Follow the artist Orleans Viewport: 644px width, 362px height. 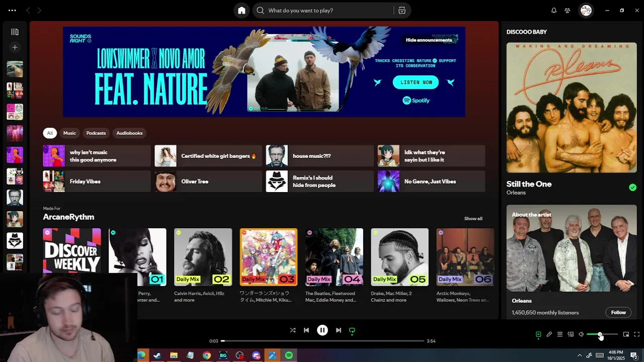(x=618, y=312)
